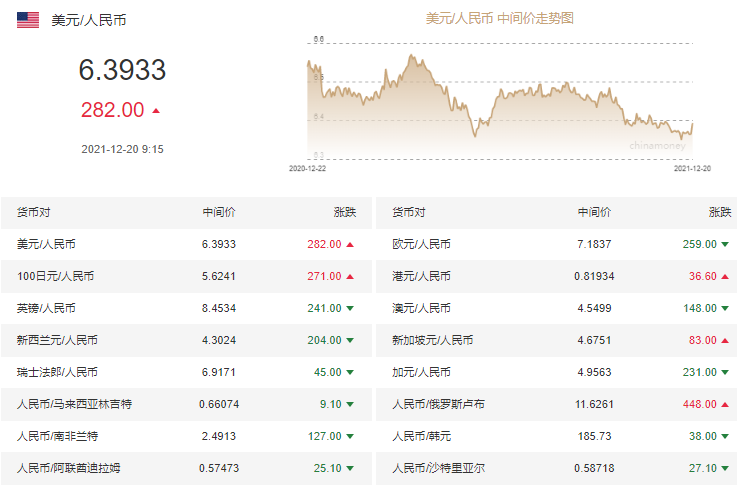The image size is (737, 486).
Task: Click the 人民币/韩元 row label
Action: click(x=422, y=436)
